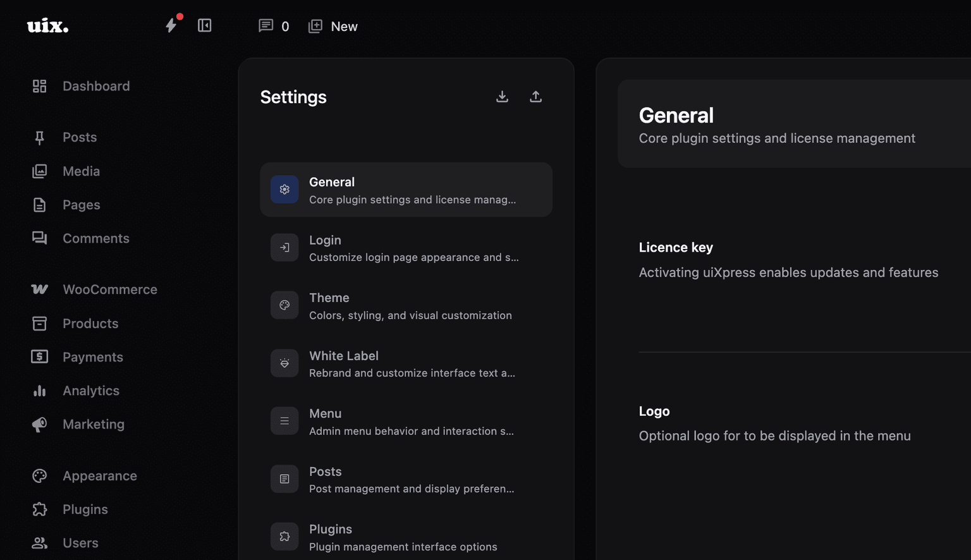Click the Analytics bar chart icon
Image resolution: width=971 pixels, height=560 pixels.
click(39, 390)
